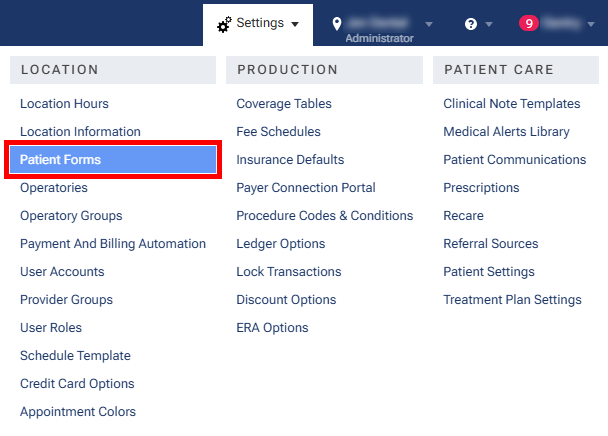This screenshot has width=608, height=436.
Task: Open Credit Card Options
Action: [77, 384]
